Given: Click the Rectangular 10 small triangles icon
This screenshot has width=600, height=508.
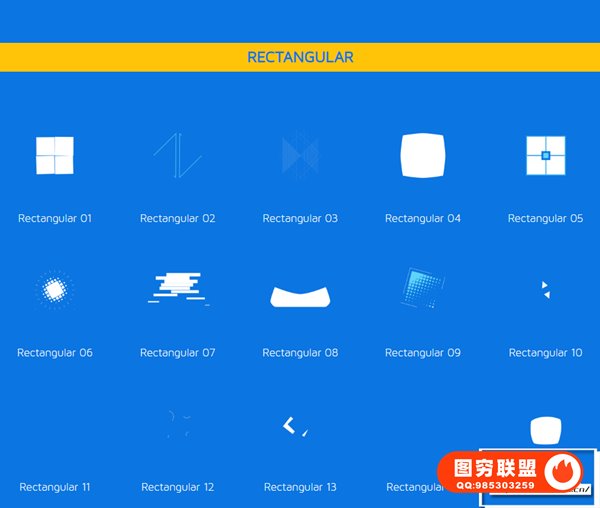Looking at the screenshot, I should tap(545, 290).
